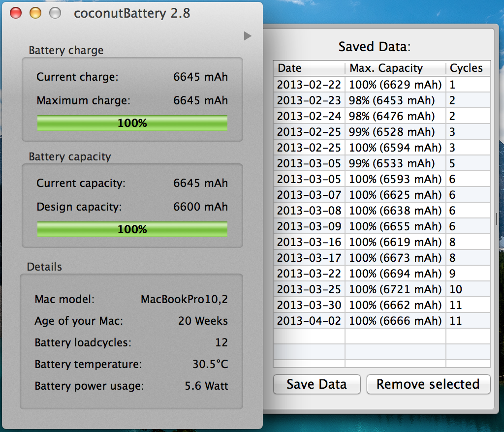Click the Current capacity label
The height and width of the screenshot is (432, 504).
click(81, 183)
